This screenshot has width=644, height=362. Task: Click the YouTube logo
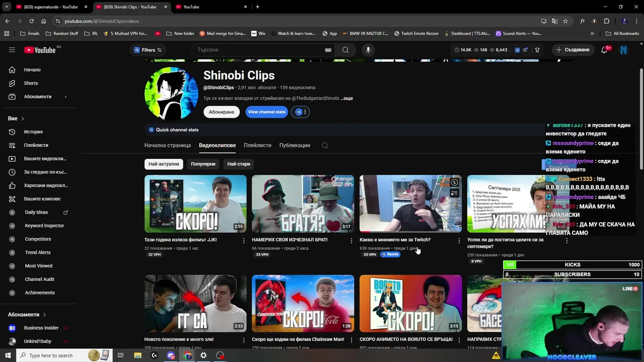(x=40, y=50)
